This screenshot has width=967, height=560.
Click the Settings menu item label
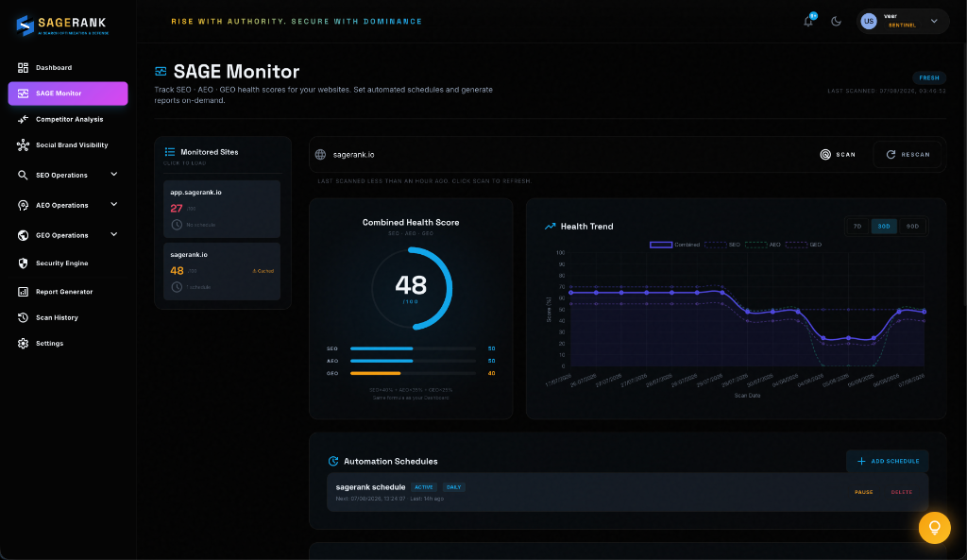point(49,344)
